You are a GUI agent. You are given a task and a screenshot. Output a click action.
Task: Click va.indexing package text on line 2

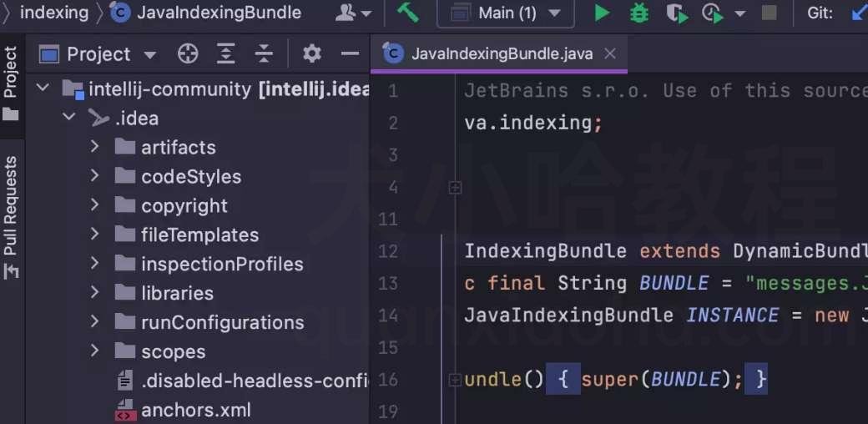coord(528,123)
